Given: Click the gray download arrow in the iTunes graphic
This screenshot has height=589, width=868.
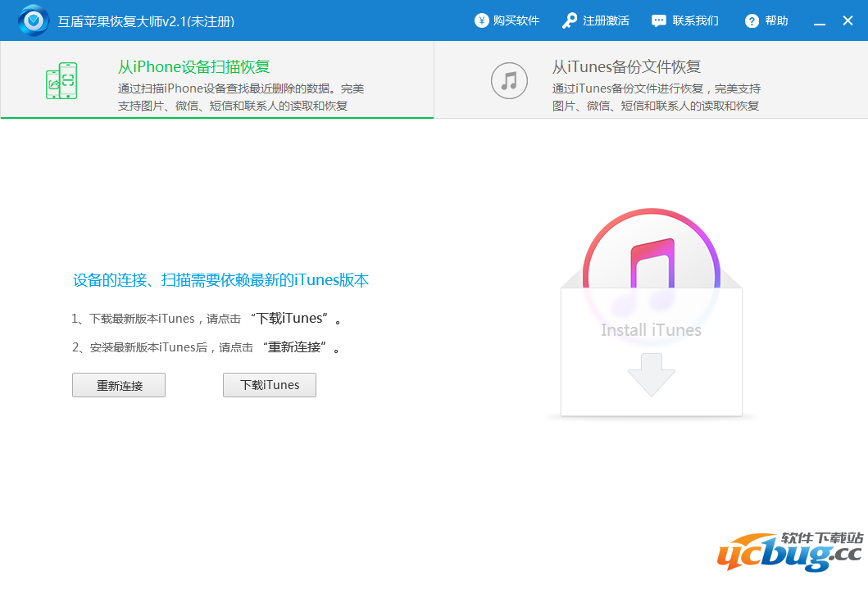Looking at the screenshot, I should click(x=651, y=374).
